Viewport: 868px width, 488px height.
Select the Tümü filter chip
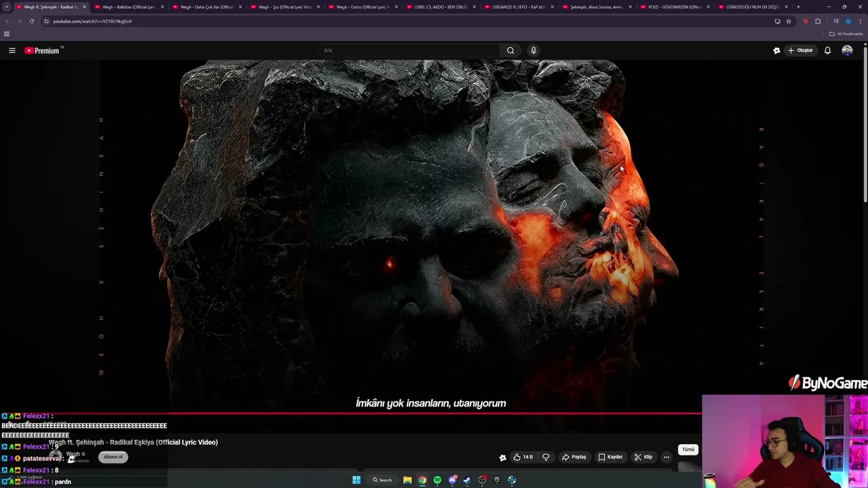[688, 449]
